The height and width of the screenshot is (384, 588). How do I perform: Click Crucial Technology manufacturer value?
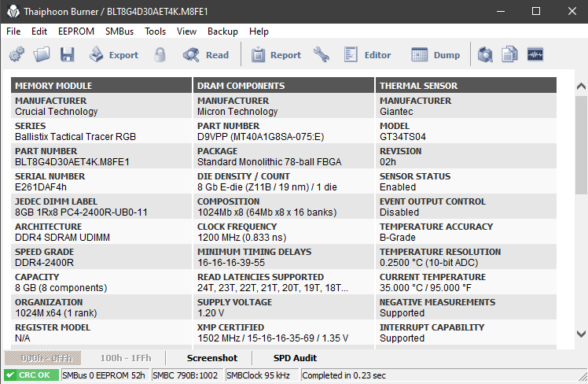[x=57, y=112]
